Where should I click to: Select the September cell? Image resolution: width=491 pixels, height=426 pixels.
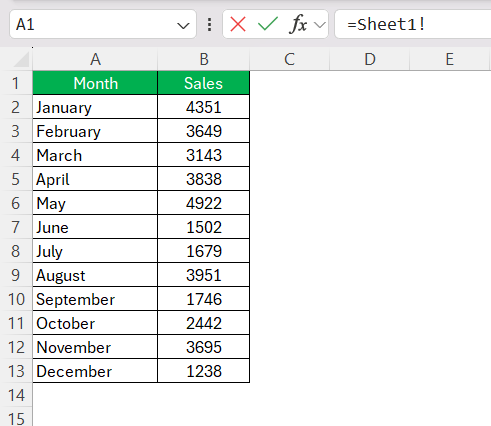pos(95,299)
